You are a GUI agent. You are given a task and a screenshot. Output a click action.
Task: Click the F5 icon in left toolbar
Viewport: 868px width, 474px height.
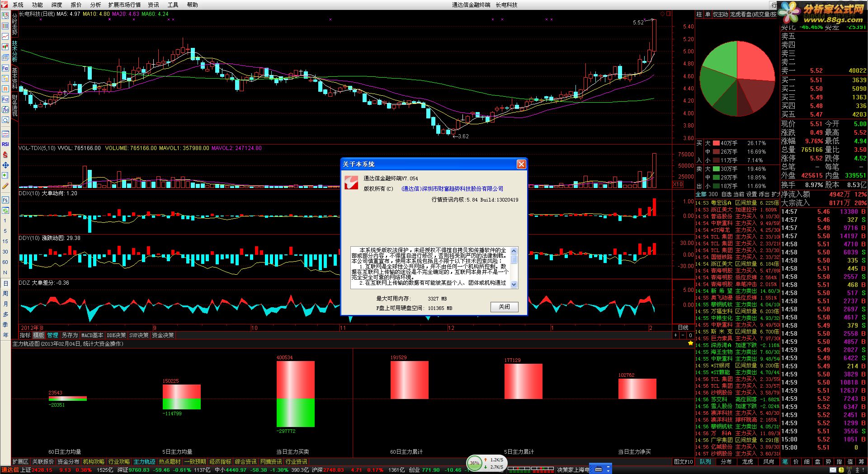(x=5, y=200)
